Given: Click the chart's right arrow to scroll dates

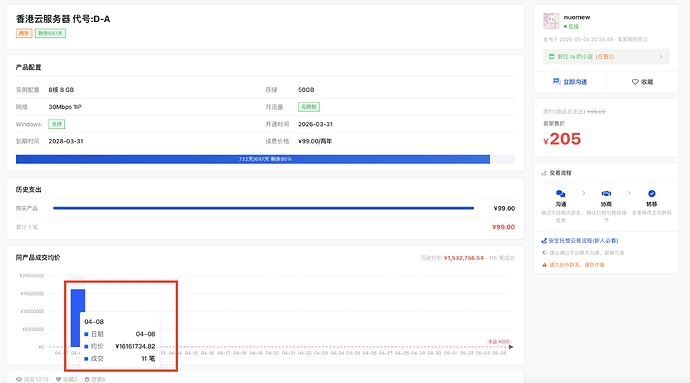Looking at the screenshot, I should pyautogui.click(x=511, y=347).
